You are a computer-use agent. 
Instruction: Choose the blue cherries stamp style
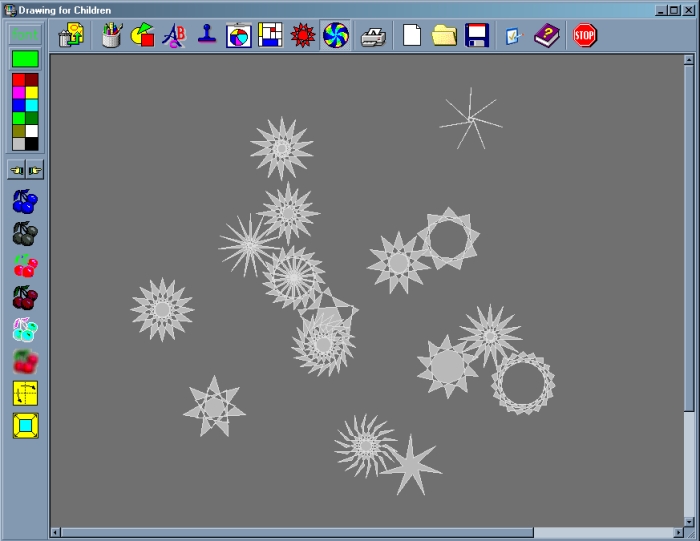coord(25,202)
